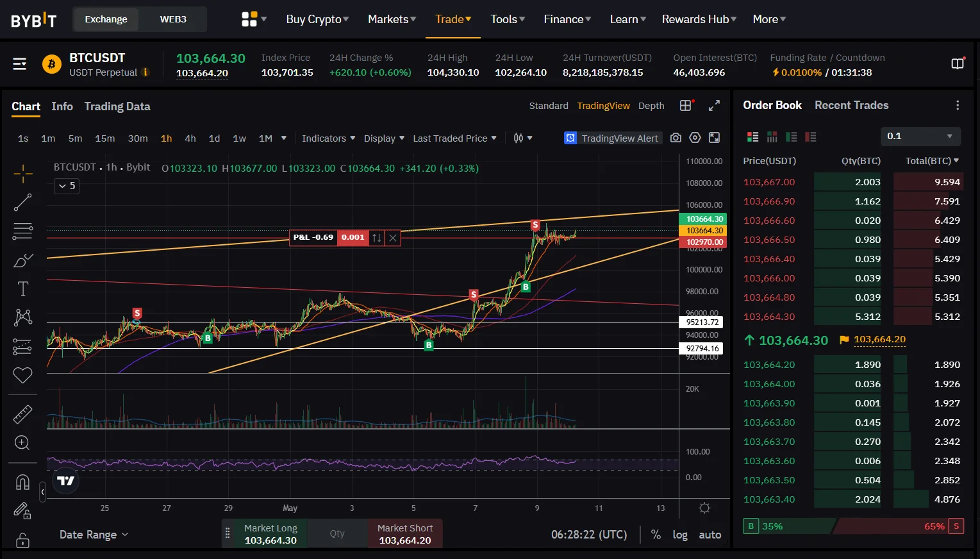Toggle percent scale on the chart
The height and width of the screenshot is (559, 980).
pyautogui.click(x=656, y=535)
